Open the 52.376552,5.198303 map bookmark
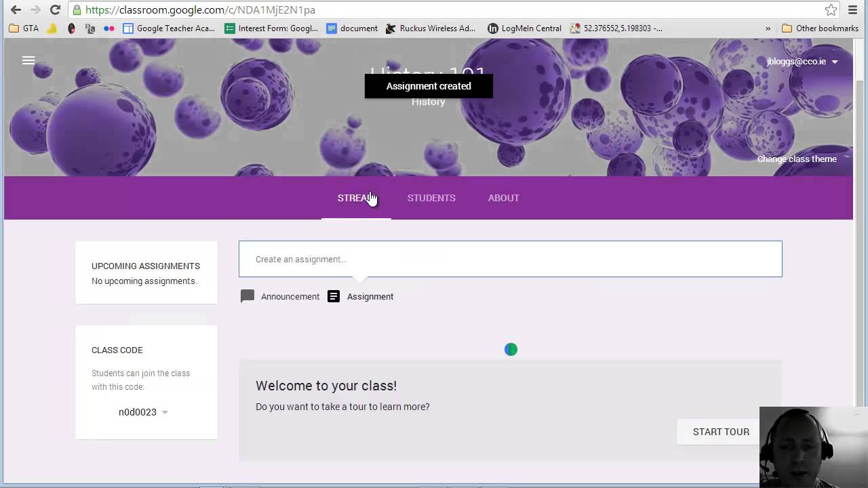 pos(616,28)
